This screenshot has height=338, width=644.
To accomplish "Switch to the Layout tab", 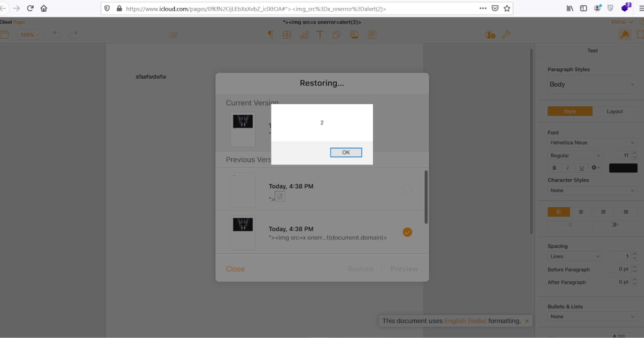I will click(614, 111).
